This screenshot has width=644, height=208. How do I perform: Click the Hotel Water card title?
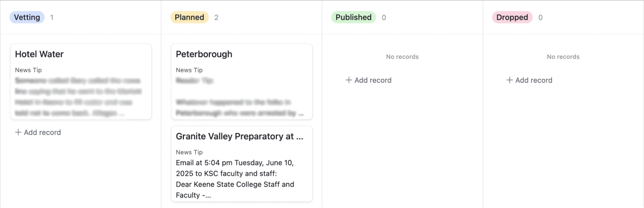(x=39, y=54)
